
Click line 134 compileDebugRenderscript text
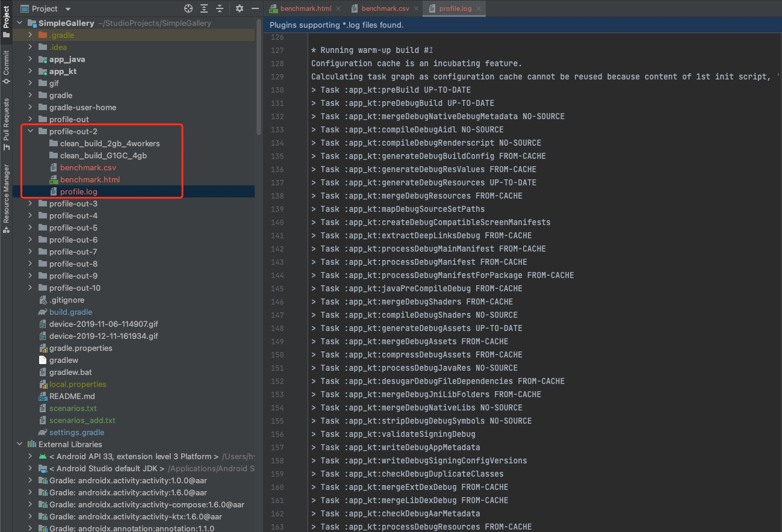[426, 143]
